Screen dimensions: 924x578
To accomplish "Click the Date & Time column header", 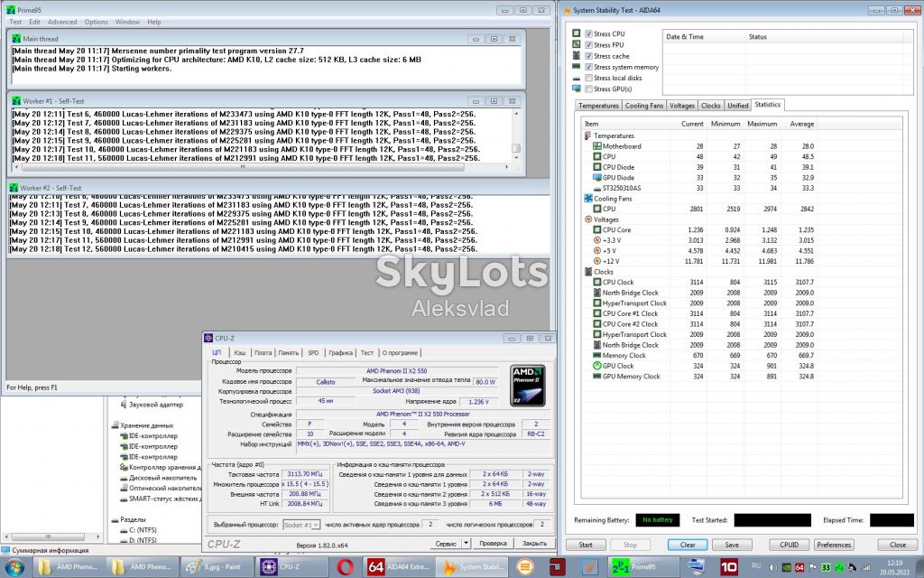I will coord(685,36).
